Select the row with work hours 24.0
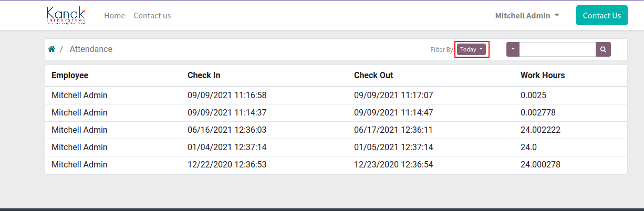 tap(336, 147)
